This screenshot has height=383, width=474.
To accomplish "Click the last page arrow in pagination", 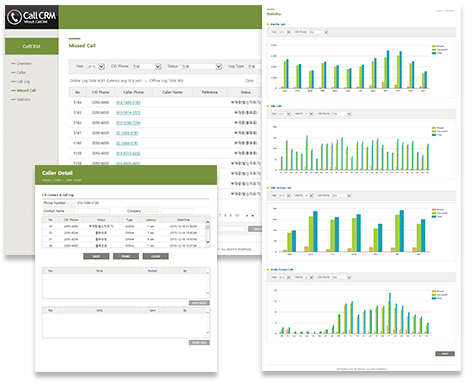I will coord(253,216).
